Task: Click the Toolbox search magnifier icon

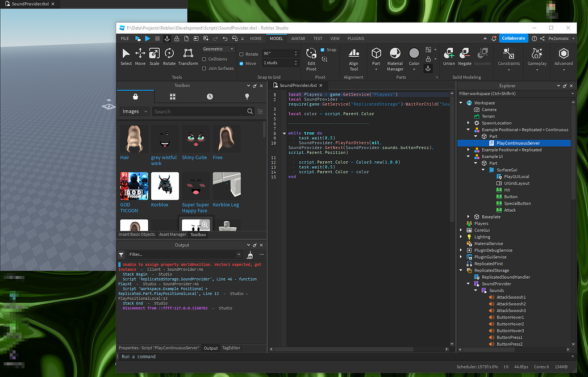Action: 250,111
